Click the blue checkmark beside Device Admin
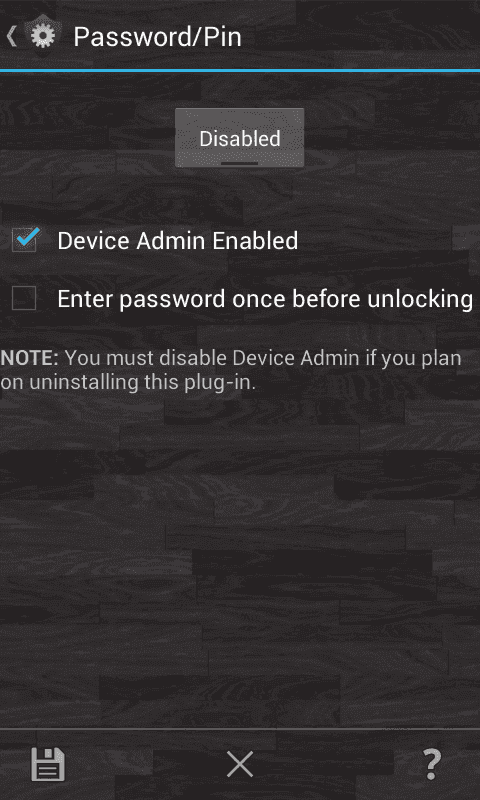This screenshot has width=480, height=800. [x=28, y=237]
